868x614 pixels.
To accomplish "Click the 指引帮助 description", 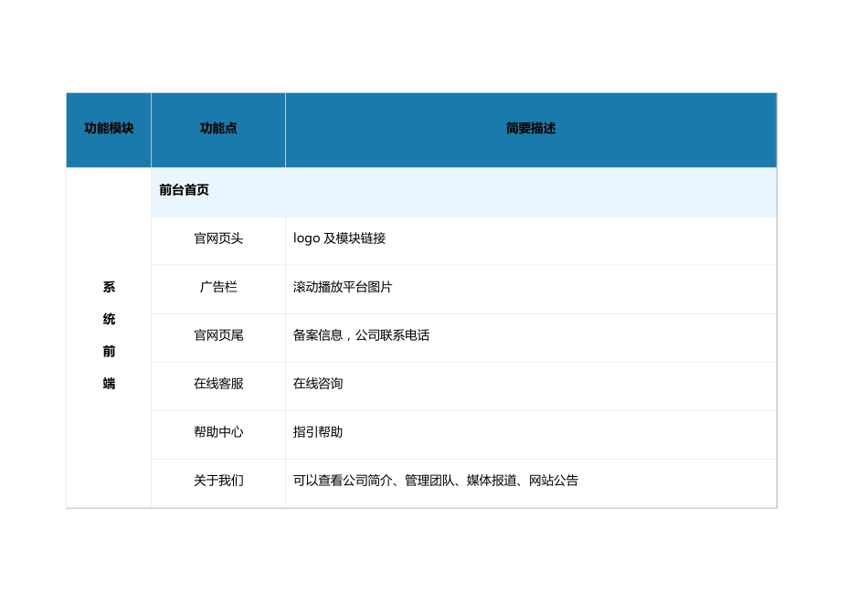I will pos(318,432).
